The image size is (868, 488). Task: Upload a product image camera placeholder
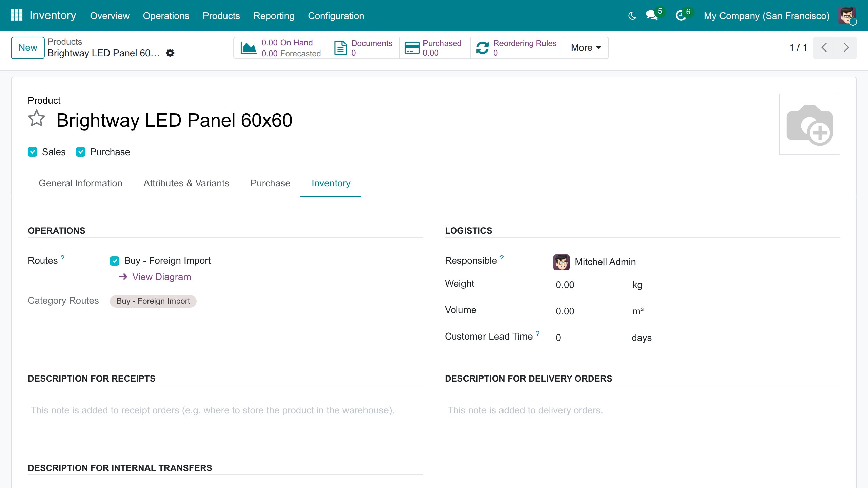click(810, 124)
